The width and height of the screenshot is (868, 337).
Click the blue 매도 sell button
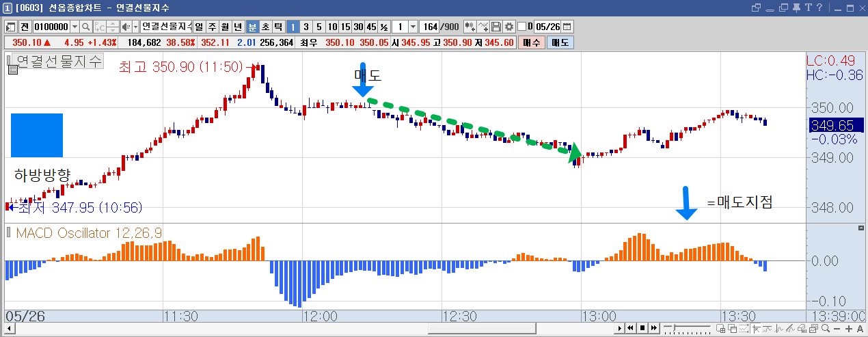click(560, 42)
